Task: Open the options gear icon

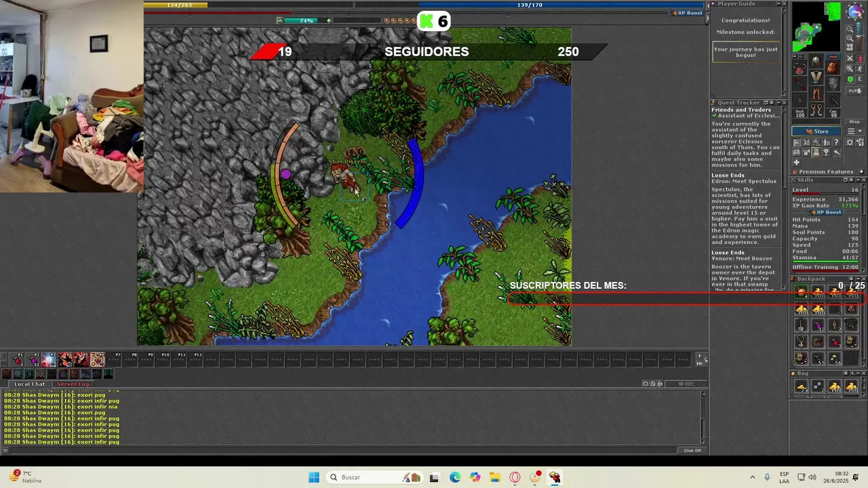Action: coord(850,142)
